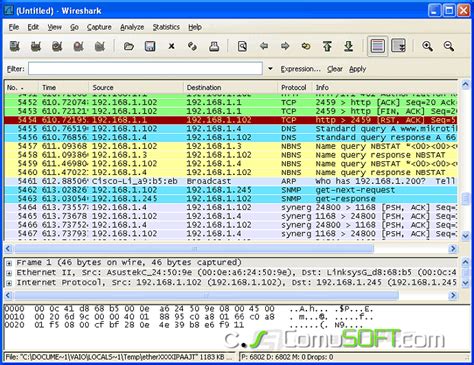Stop the running capture icon

(78, 46)
